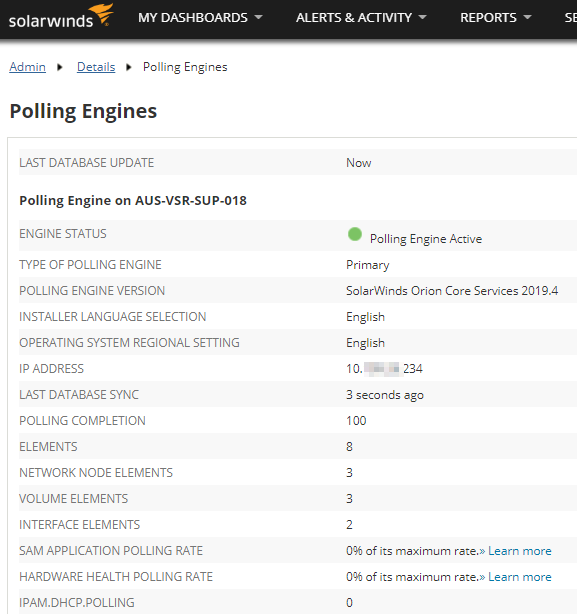This screenshot has height=614, width=577.
Task: Select 'SolarWinds Orion Core Services 2019.4' value
Action: click(x=452, y=291)
